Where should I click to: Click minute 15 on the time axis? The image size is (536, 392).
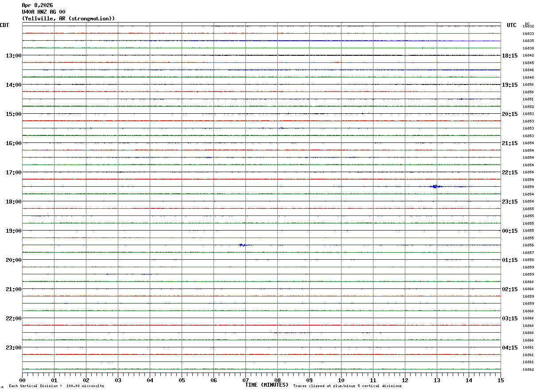(x=500, y=380)
